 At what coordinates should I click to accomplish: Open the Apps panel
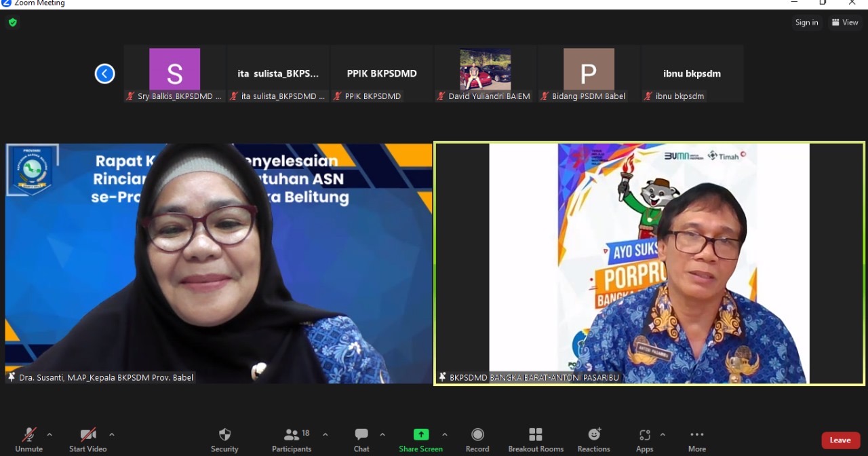(644, 440)
